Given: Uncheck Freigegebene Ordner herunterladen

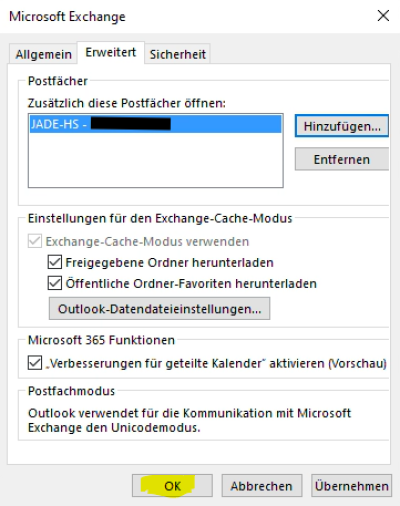Looking at the screenshot, I should coord(55,262).
